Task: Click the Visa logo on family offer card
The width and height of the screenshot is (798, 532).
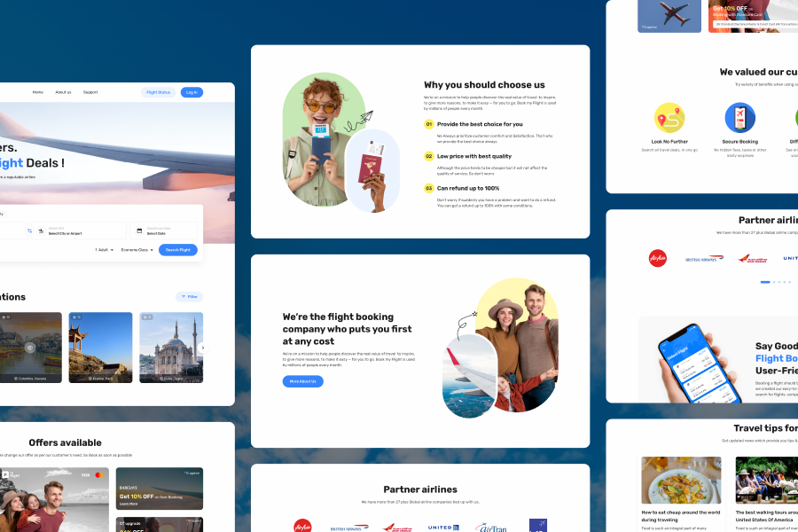Action: 85,475
